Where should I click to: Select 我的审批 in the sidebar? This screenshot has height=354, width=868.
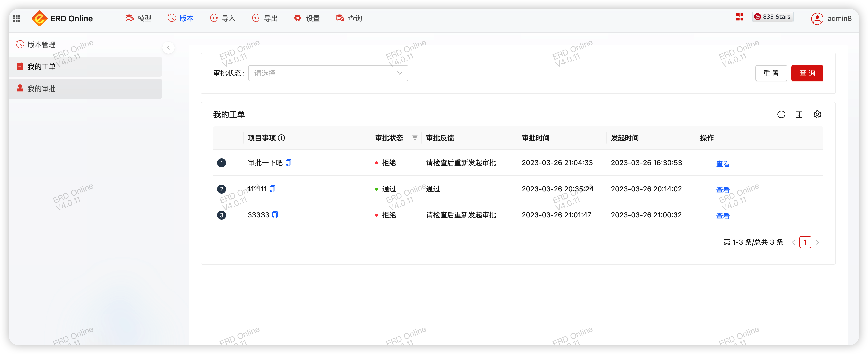[85, 88]
